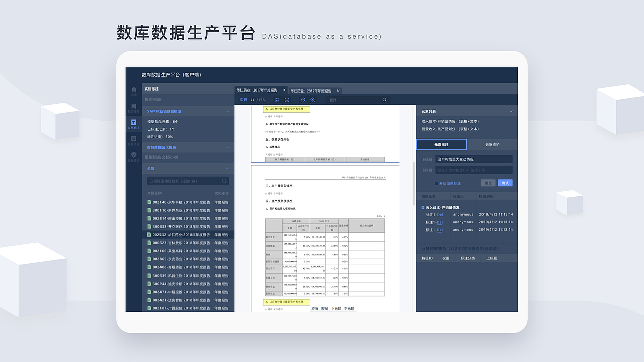Image resolution: width=644 pixels, height=362 pixels.
Task: Click the 上标题 input with 资产构成重大变动情况
Action: click(474, 159)
